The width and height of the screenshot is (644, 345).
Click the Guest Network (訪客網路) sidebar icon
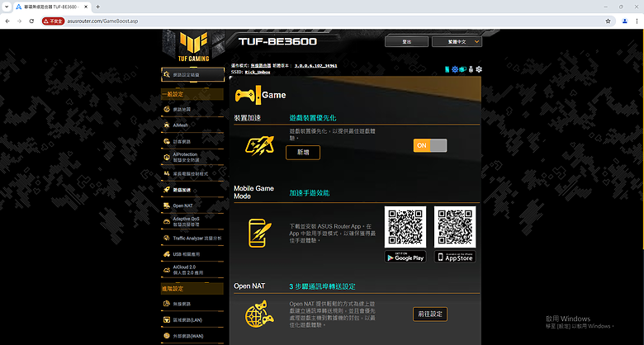[x=167, y=141]
